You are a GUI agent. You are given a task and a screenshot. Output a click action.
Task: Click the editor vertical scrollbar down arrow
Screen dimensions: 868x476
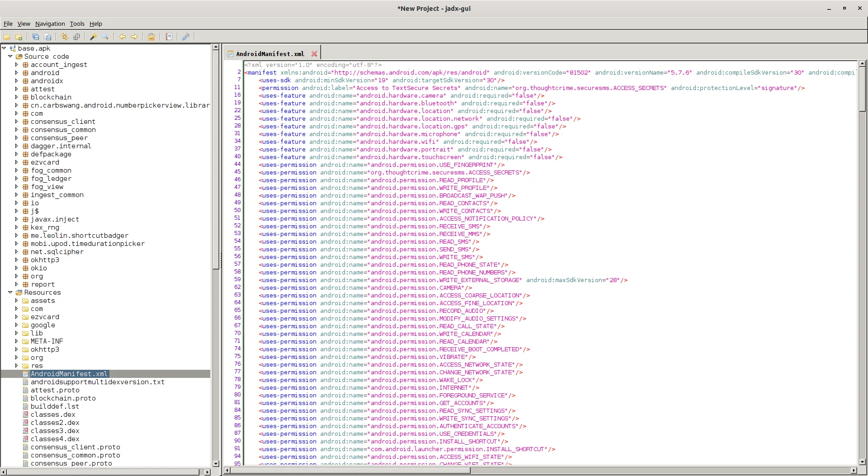pos(862,462)
